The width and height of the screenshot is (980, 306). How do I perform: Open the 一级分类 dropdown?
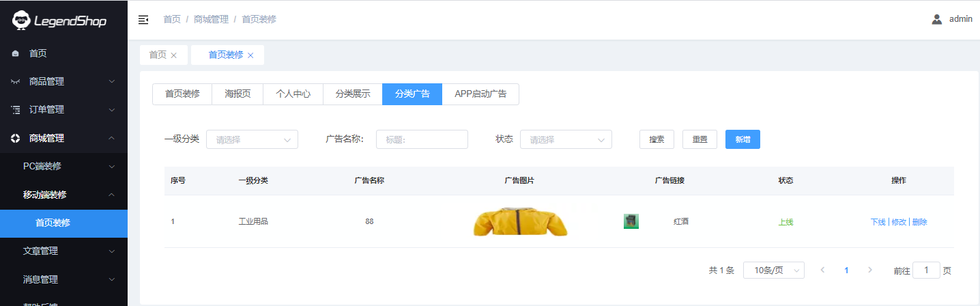click(252, 139)
